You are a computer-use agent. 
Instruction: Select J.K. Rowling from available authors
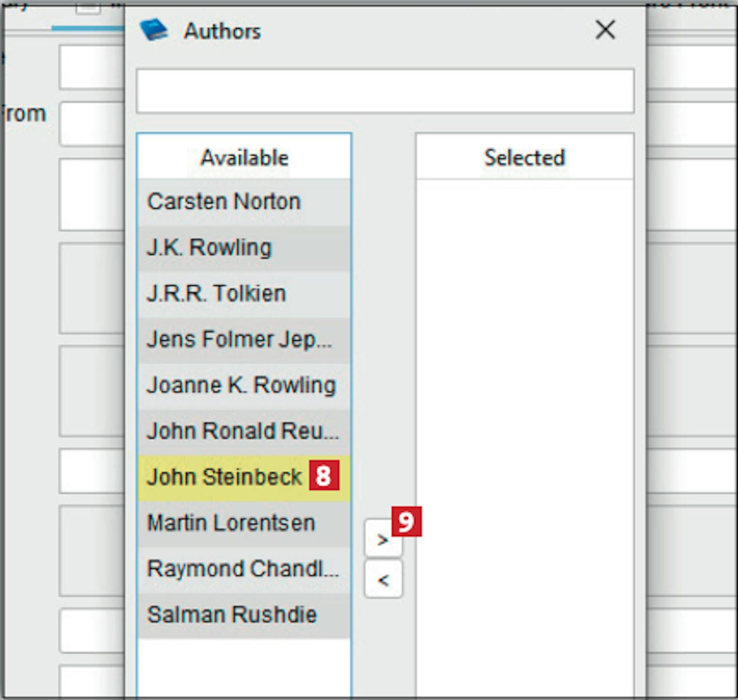[209, 247]
